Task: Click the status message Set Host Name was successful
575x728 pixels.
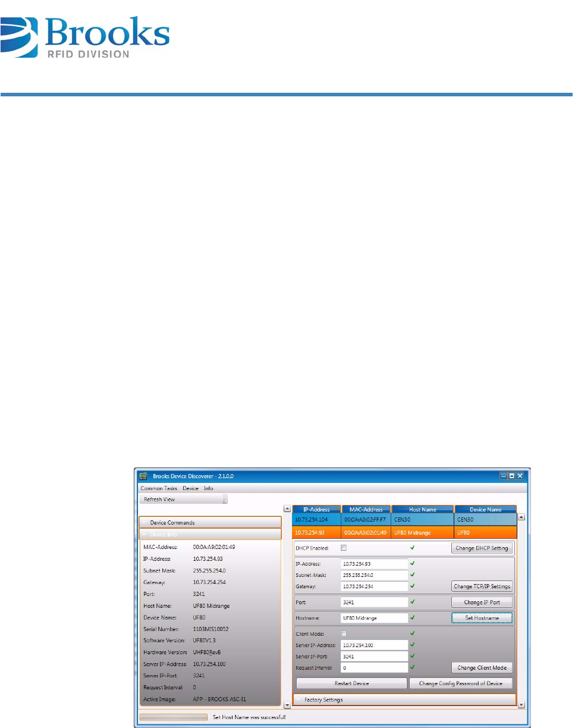Action: [x=250, y=718]
